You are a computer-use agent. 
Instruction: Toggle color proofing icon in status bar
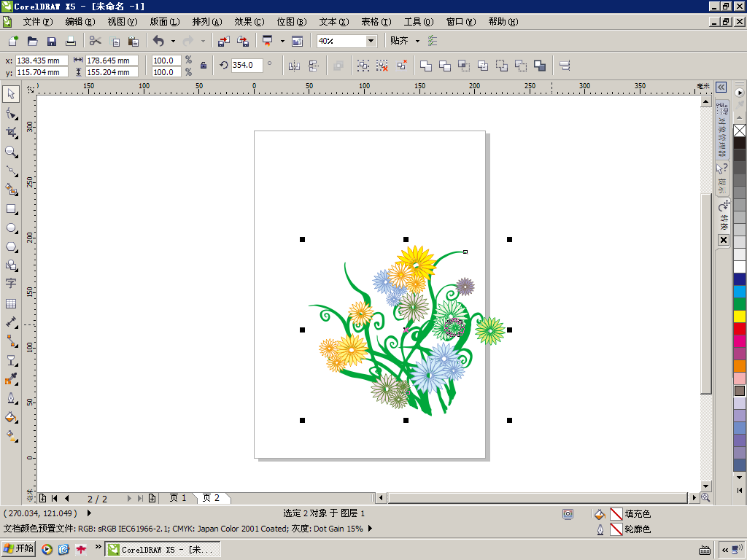point(568,514)
